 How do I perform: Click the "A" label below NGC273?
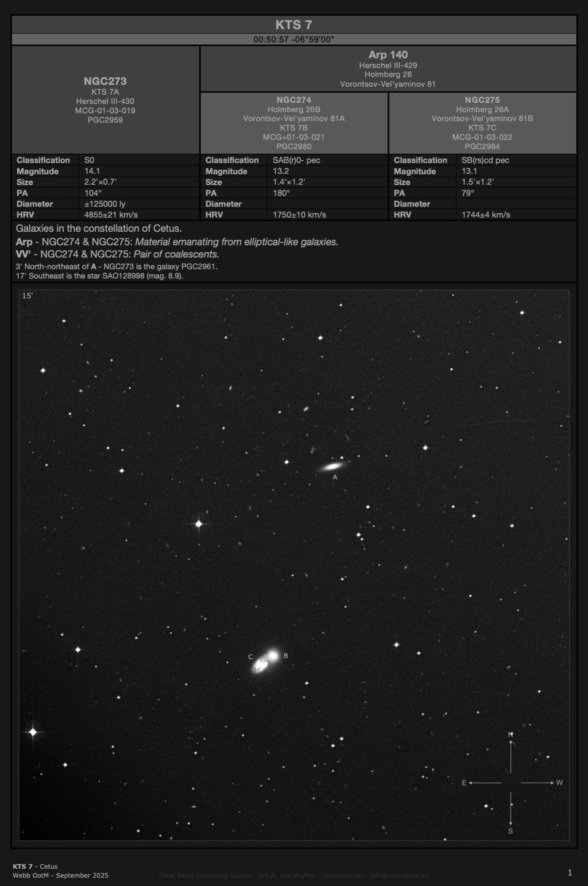pos(335,477)
